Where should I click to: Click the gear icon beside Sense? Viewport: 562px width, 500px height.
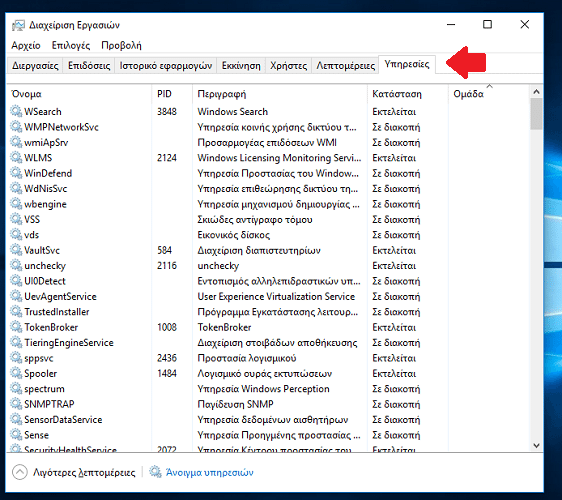[x=16, y=435]
